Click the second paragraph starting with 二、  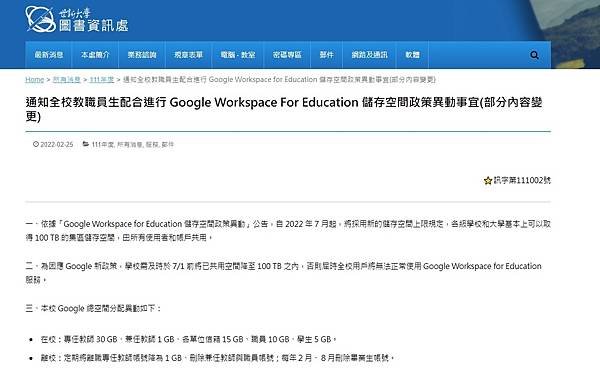coord(284,273)
